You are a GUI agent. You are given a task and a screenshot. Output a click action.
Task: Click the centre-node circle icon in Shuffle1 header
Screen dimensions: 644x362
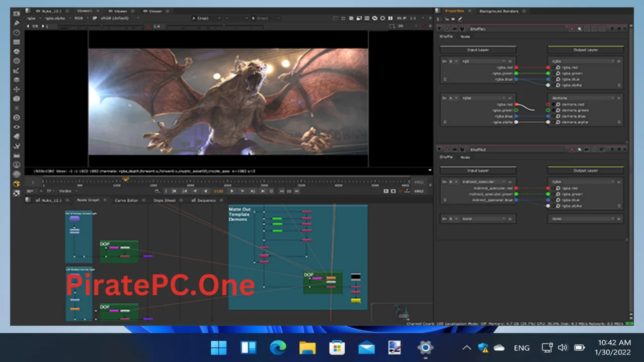click(447, 29)
